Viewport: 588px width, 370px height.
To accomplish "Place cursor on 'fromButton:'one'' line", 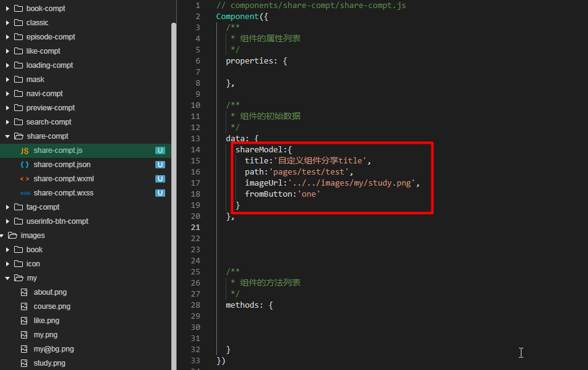I will (282, 194).
